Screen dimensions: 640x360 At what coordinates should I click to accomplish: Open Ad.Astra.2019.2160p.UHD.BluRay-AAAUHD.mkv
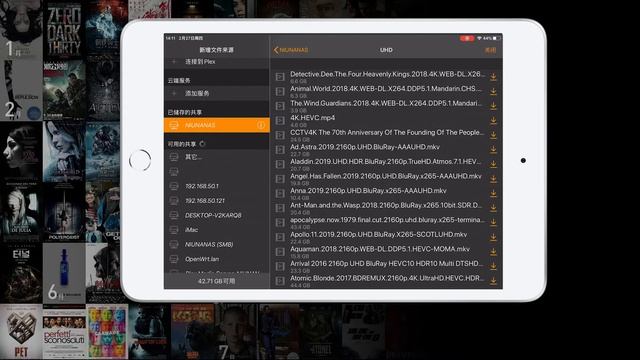tap(365, 147)
